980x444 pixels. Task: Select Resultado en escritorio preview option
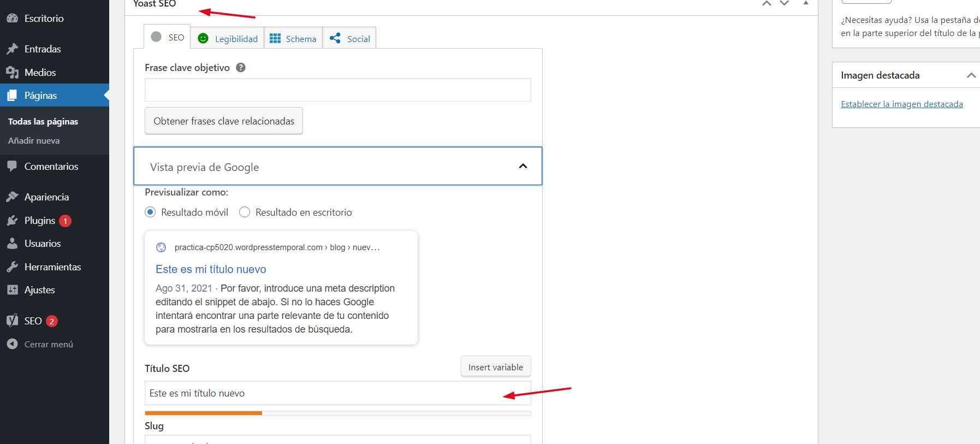[245, 212]
